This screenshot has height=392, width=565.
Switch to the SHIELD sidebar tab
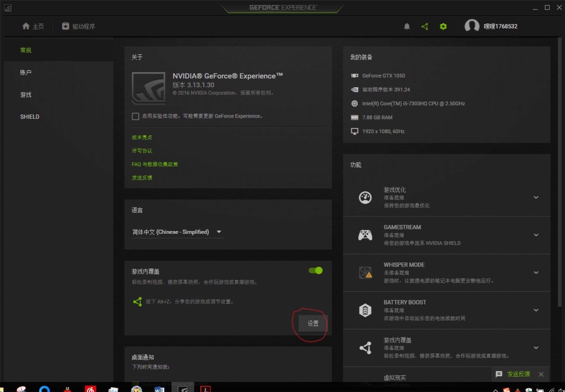coord(30,117)
